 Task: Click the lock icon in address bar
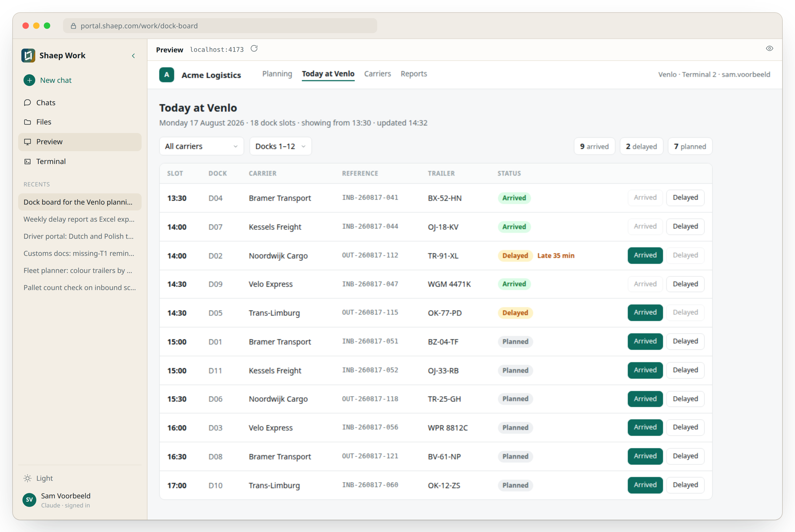tap(73, 26)
